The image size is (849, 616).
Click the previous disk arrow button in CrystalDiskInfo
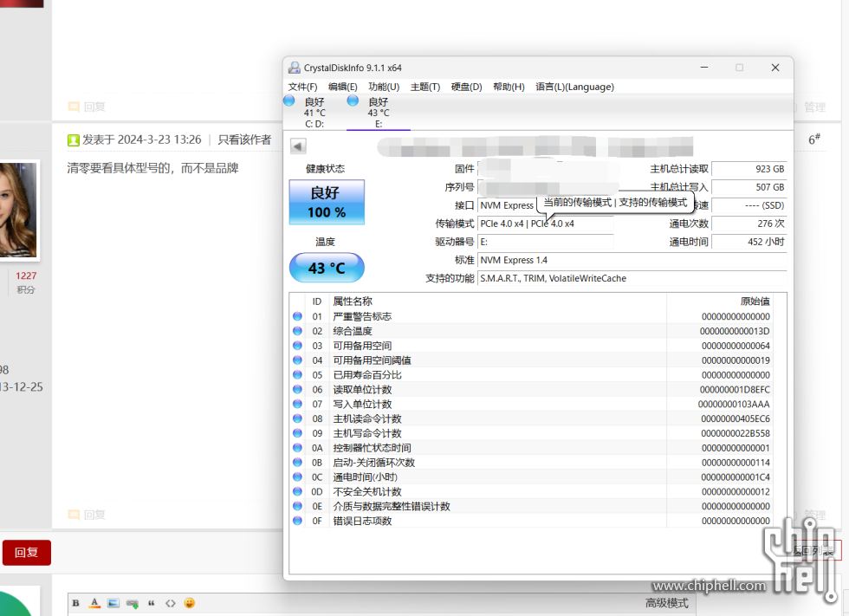click(x=298, y=146)
